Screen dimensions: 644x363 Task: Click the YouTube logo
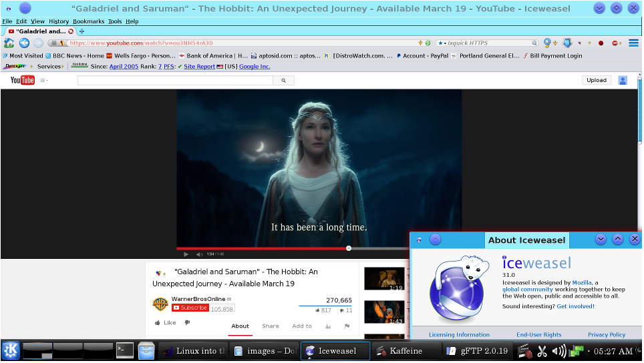(23, 80)
